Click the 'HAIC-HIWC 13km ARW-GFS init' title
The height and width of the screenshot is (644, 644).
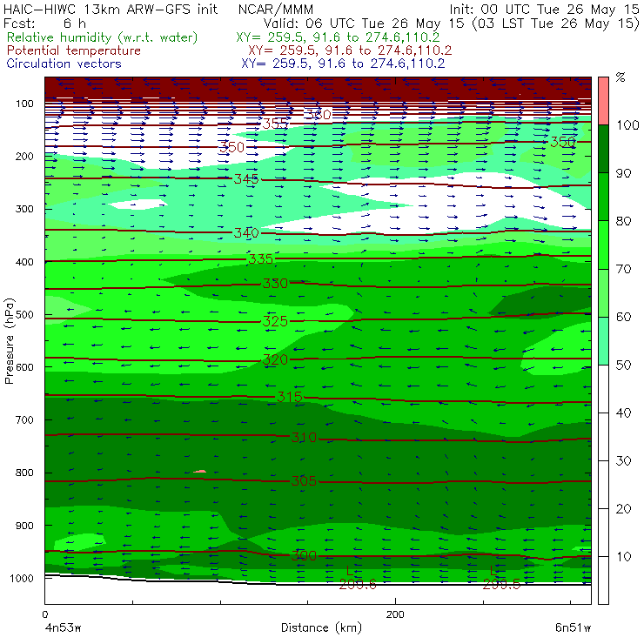pos(110,9)
